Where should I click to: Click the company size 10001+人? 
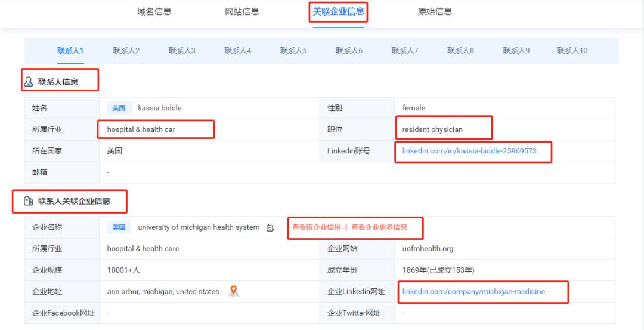(x=123, y=270)
